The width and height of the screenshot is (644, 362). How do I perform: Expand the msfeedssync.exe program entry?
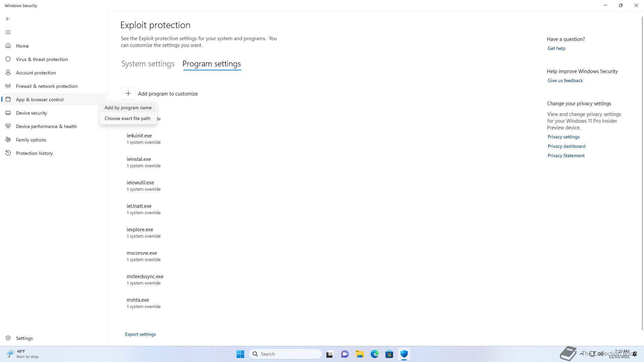(x=145, y=280)
